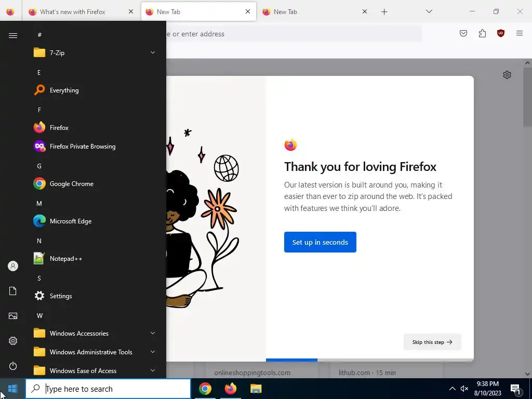Click the Set up in seconds button
532x399 pixels.
(320, 242)
